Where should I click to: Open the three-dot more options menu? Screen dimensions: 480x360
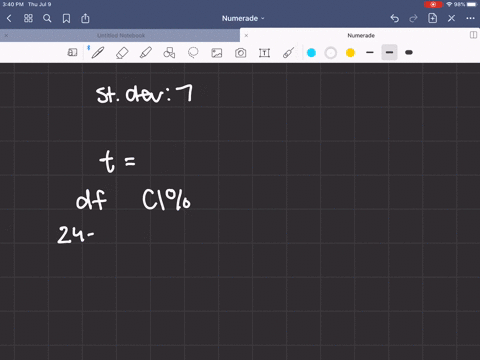(x=470, y=18)
